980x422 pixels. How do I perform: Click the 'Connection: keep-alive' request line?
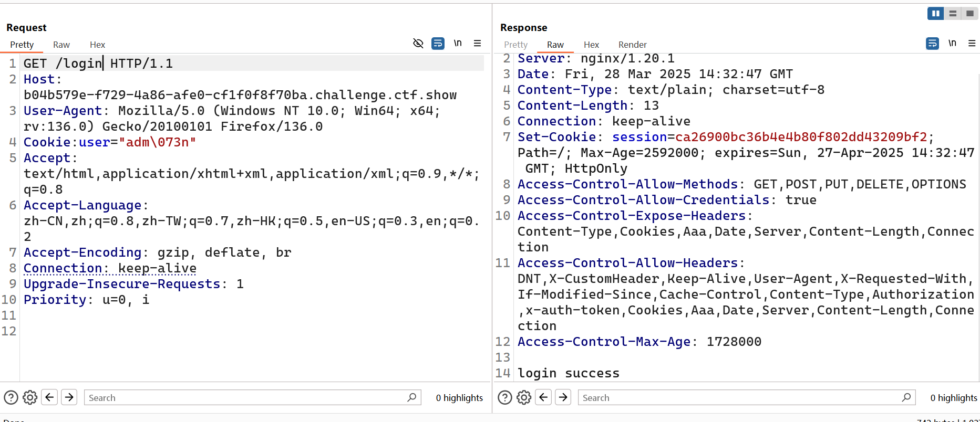(x=110, y=268)
